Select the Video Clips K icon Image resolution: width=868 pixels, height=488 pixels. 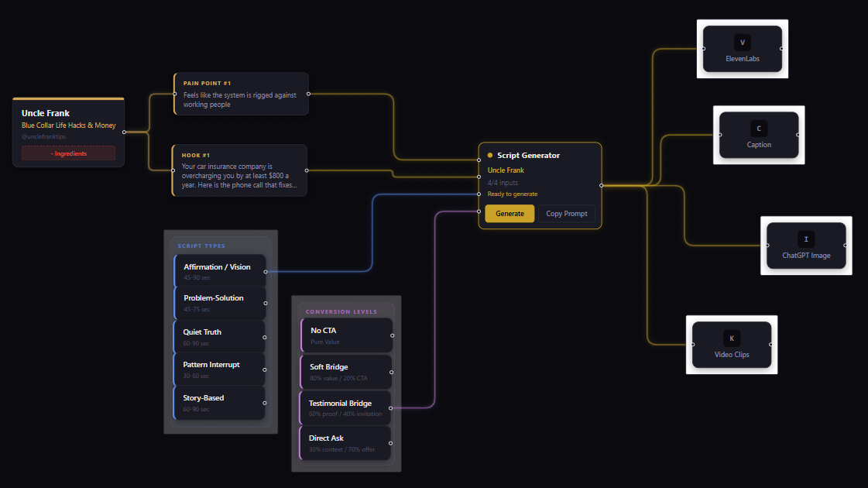731,339
